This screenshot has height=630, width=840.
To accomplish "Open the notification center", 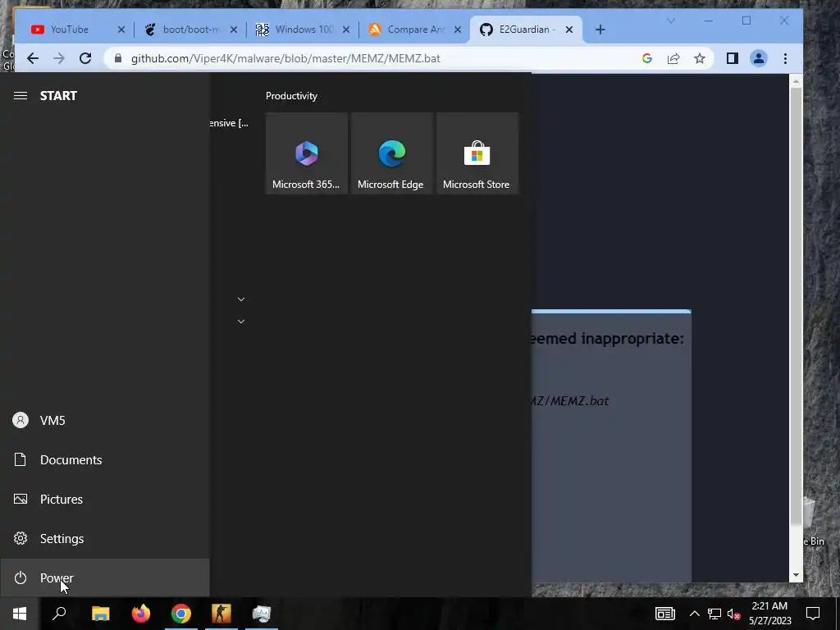I will [x=813, y=614].
